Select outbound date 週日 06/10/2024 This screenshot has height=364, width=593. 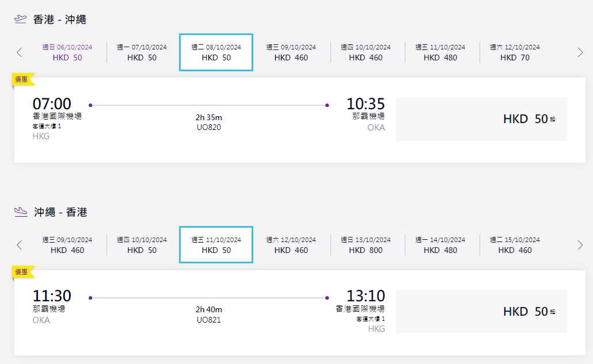[x=67, y=52]
